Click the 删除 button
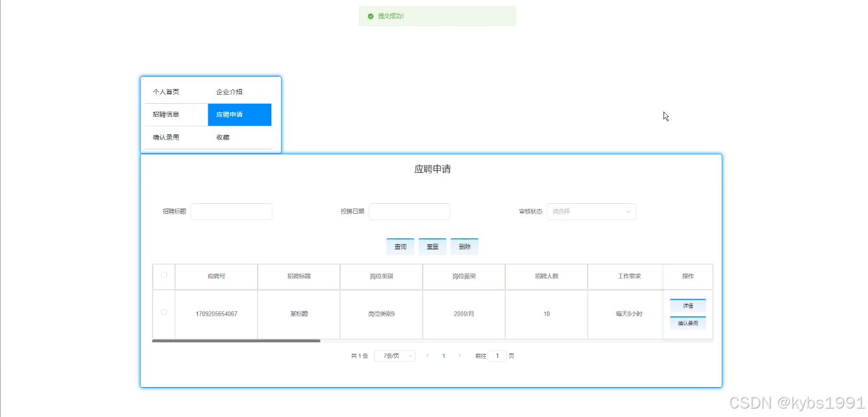 pyautogui.click(x=464, y=247)
